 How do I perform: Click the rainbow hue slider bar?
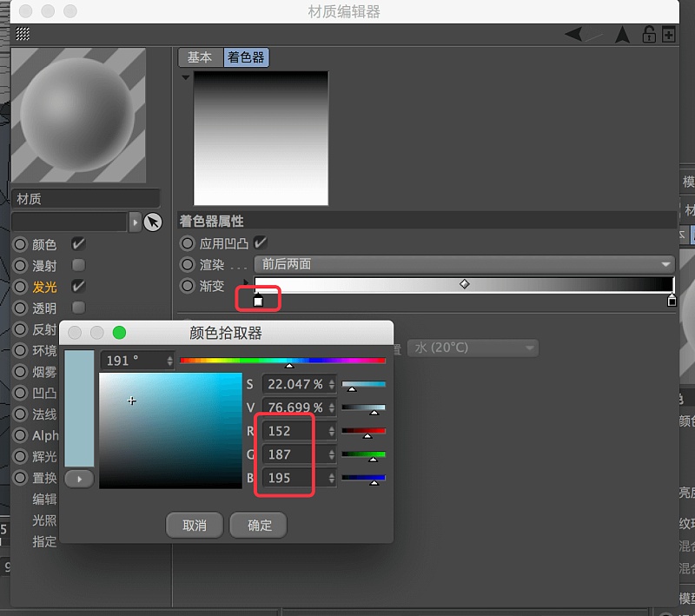tap(283, 361)
